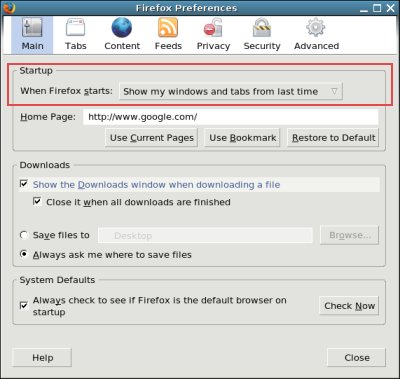This screenshot has height=379, width=400.
Task: Toggle Close it when downloads finished checkbox
Action: point(37,202)
